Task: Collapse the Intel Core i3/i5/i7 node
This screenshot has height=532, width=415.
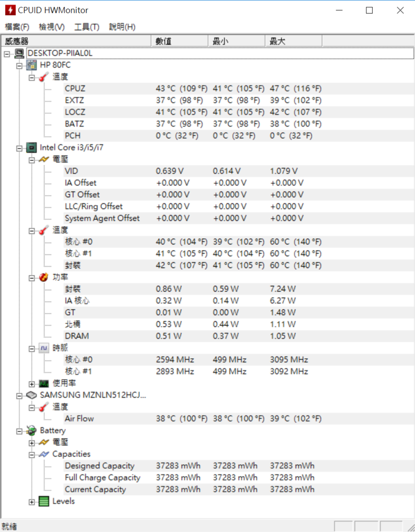Action: [19, 148]
